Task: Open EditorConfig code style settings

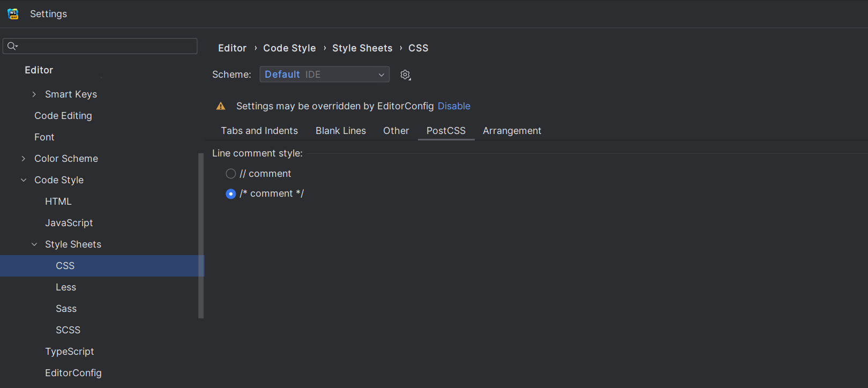Action: point(73,373)
